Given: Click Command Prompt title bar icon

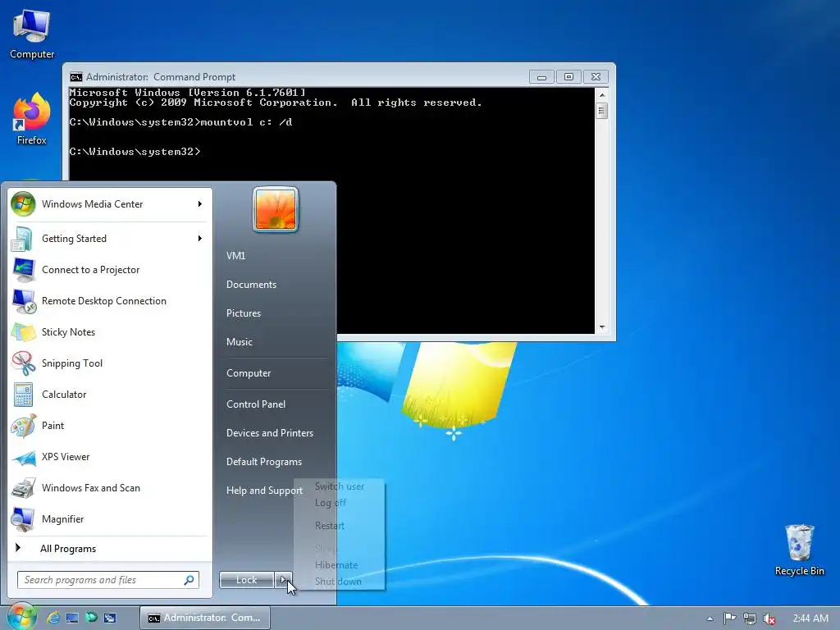Looking at the screenshot, I should 76,77.
